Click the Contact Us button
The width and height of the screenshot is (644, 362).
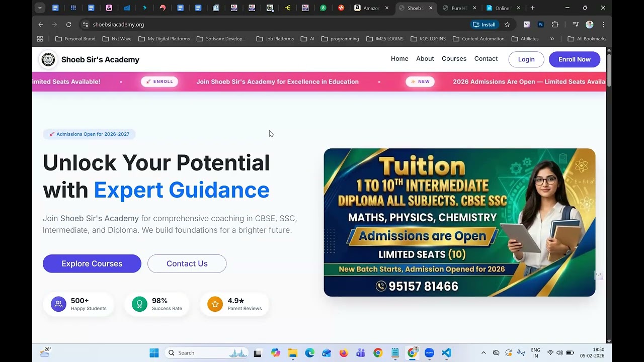tap(187, 263)
